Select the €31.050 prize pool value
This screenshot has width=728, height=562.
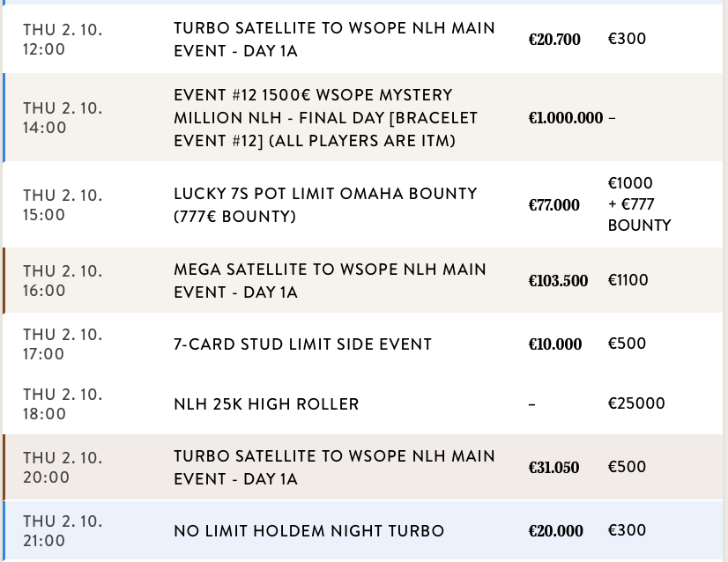553,468
